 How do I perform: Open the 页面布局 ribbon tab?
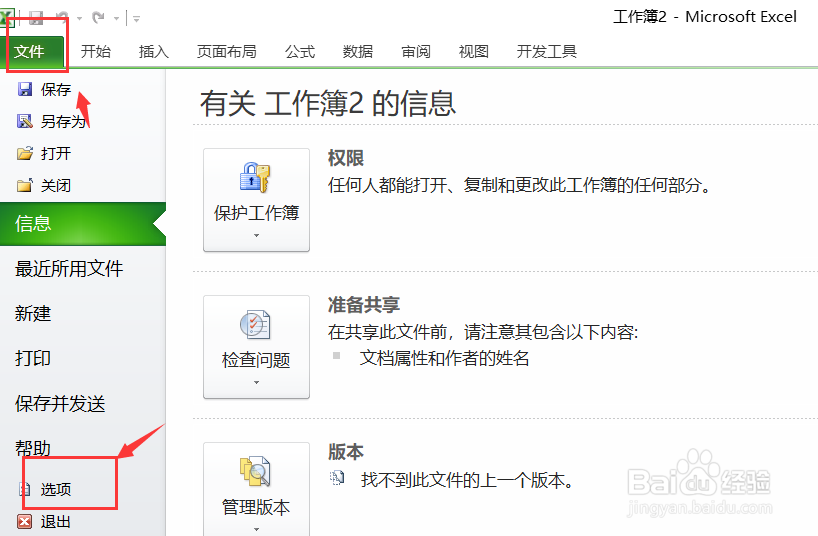[x=226, y=52]
